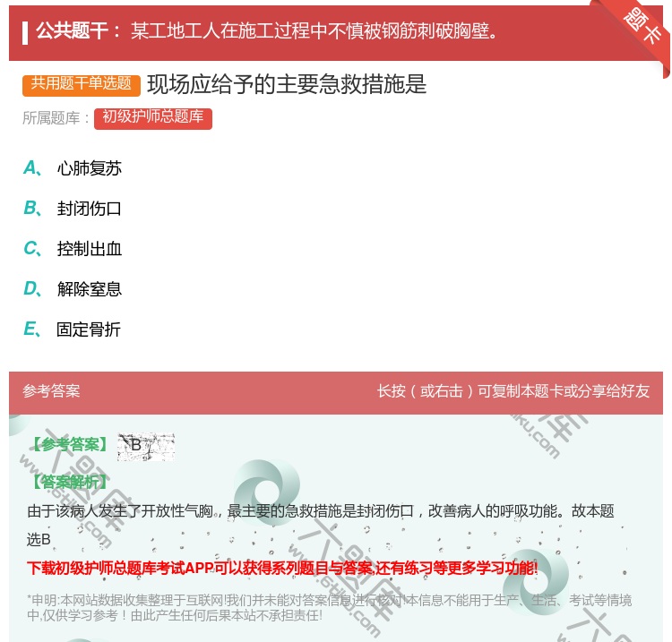Choose option E 固定骨折
Image resolution: width=672 pixels, height=642 pixels.
72,330
